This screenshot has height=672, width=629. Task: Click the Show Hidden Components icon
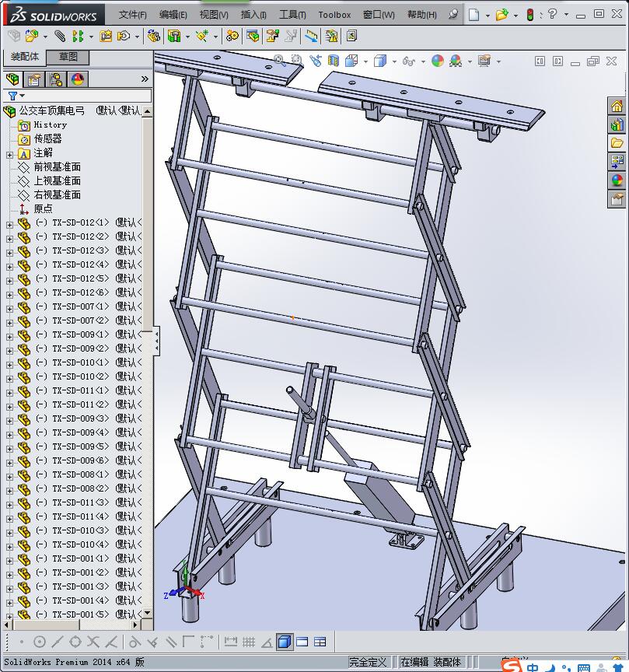pos(153,37)
